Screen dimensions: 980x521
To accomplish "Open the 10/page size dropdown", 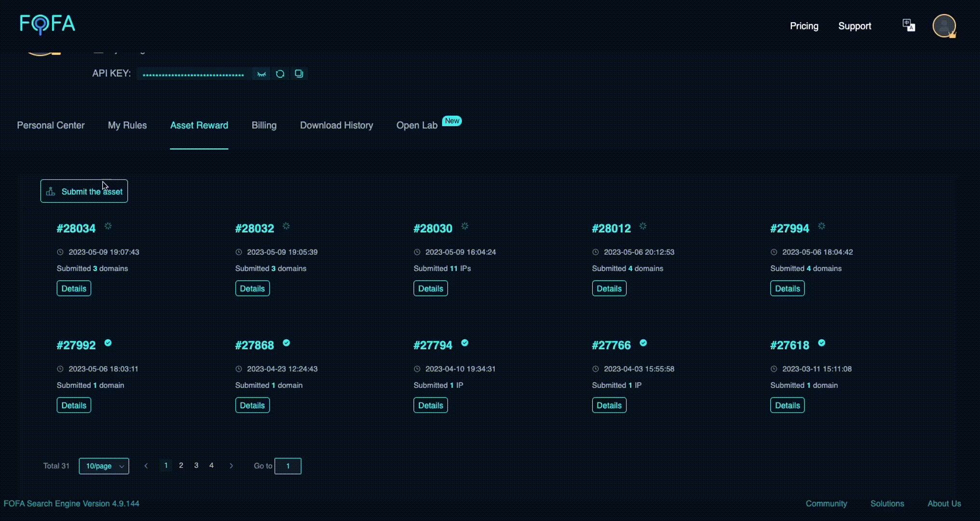I will (104, 466).
